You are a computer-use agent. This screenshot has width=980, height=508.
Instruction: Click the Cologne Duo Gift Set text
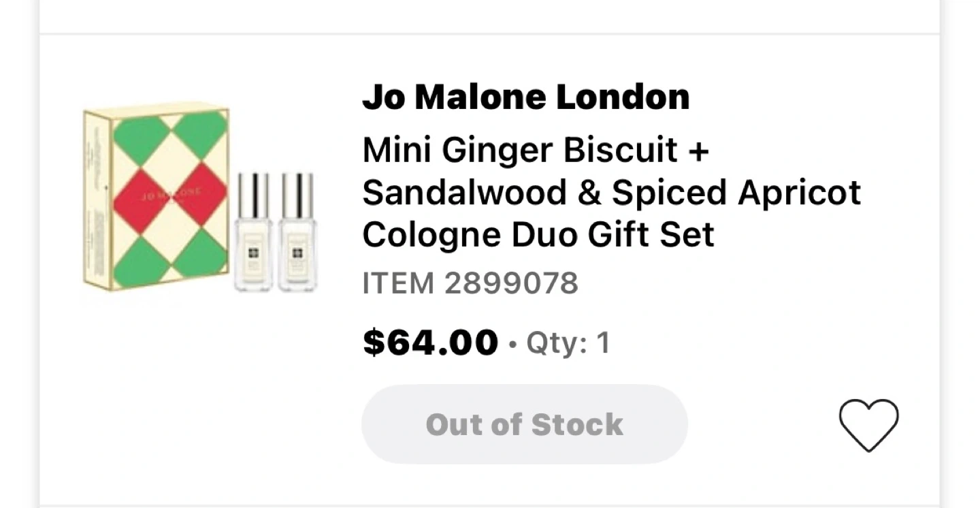point(538,234)
